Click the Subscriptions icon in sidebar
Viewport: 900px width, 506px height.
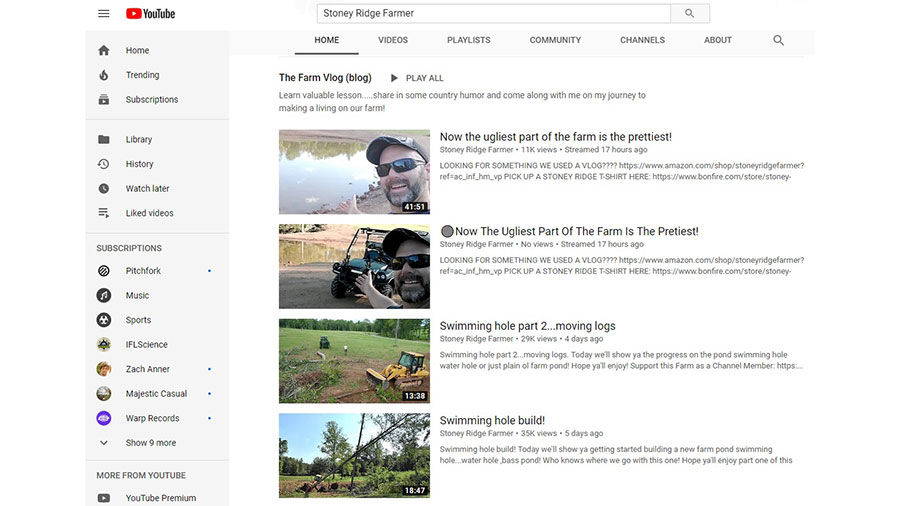104,99
